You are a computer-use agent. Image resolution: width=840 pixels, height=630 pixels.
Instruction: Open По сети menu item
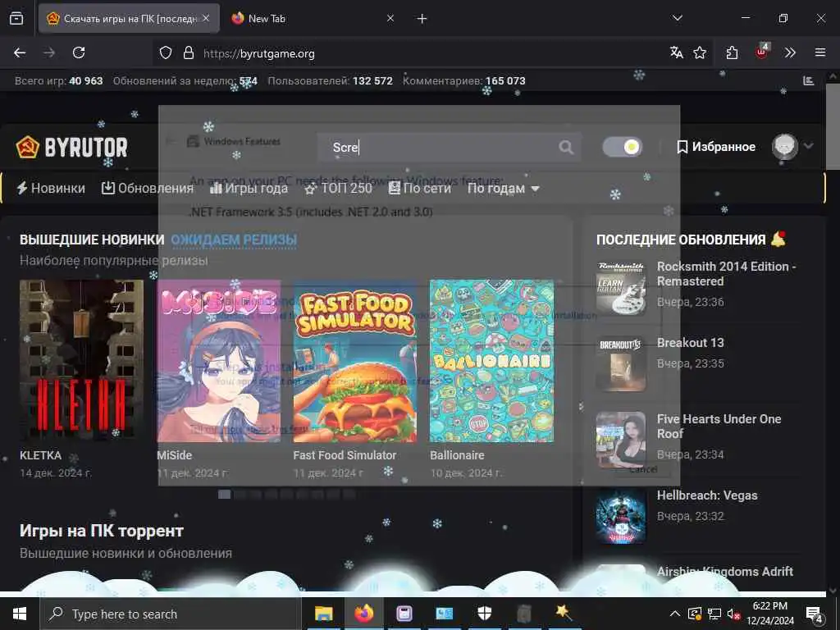pyautogui.click(x=419, y=188)
